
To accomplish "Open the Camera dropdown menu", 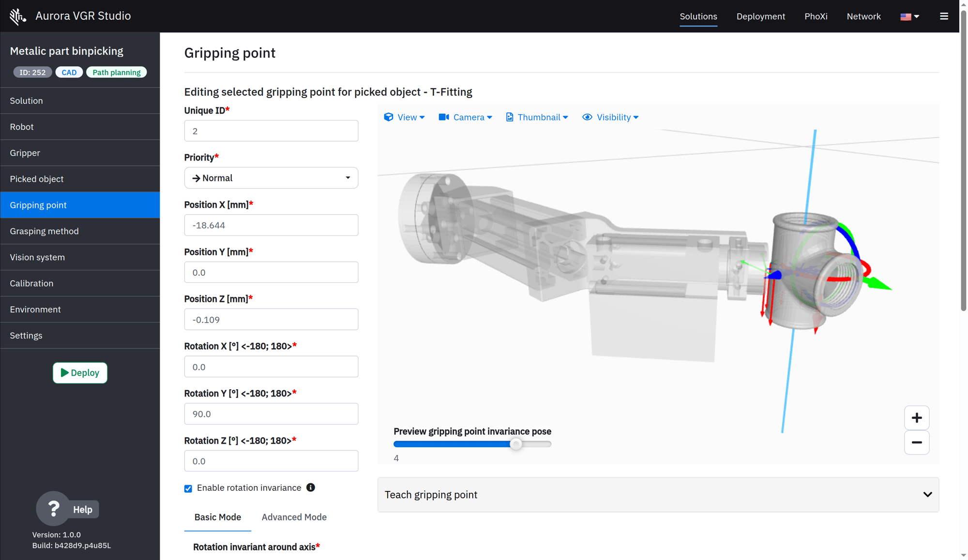I will pyautogui.click(x=466, y=117).
